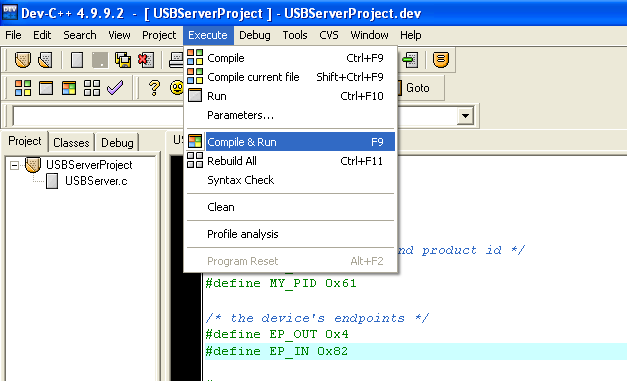Click the Compile toolbar icon with four colored squares

23,88
